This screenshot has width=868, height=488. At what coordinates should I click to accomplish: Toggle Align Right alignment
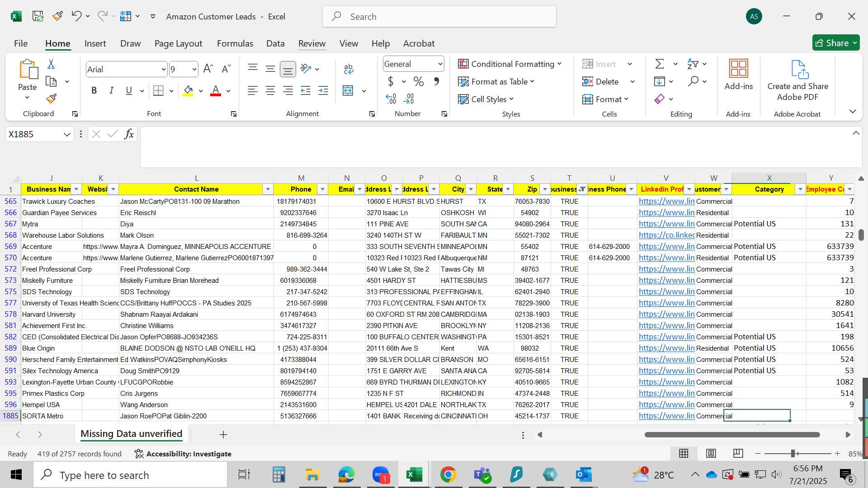pos(288,90)
